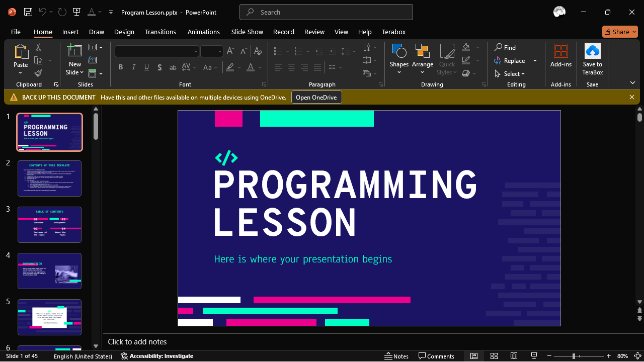
Task: Expand the Slide Layout dropdown
Action: (x=96, y=47)
